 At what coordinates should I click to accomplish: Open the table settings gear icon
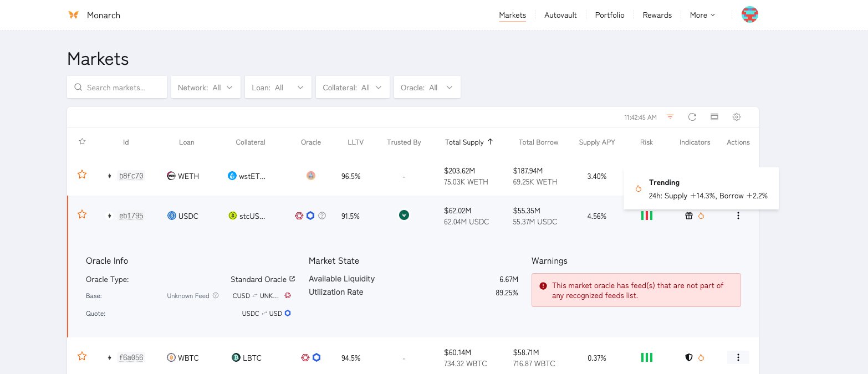coord(737,117)
